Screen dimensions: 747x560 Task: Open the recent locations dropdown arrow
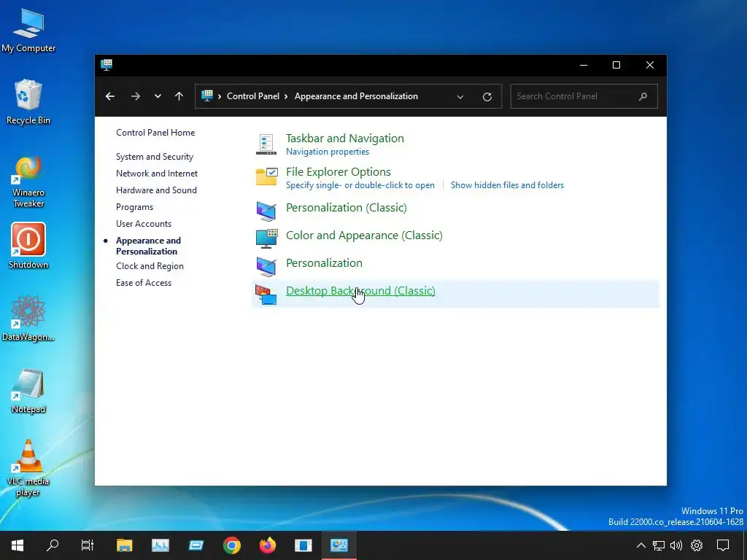click(158, 96)
